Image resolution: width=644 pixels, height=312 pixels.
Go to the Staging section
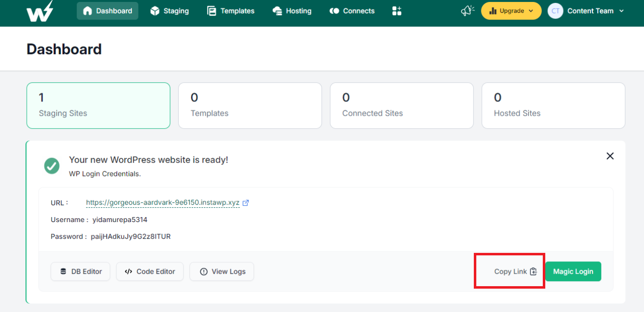coord(170,11)
